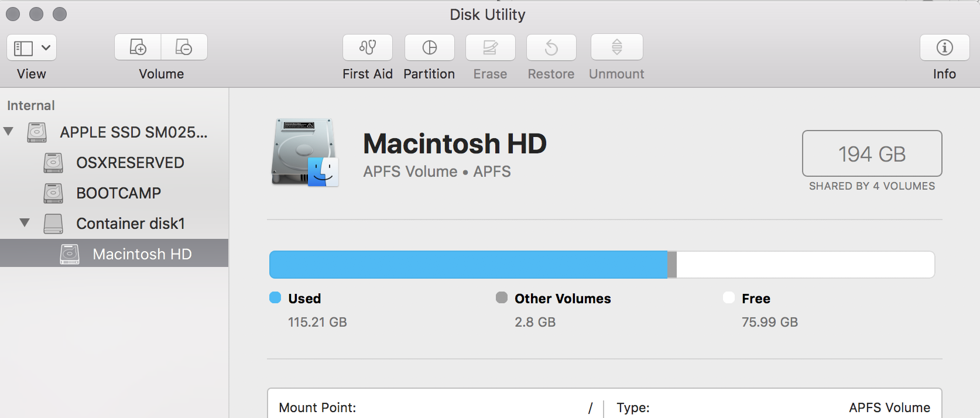The image size is (980, 418).
Task: Collapse the APPLE SSD disclosure triangle
Action: (x=9, y=132)
